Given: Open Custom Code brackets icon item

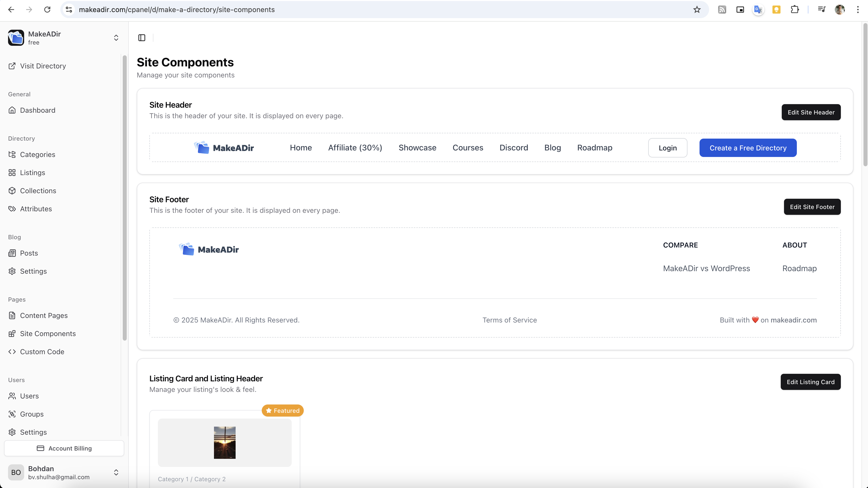Looking at the screenshot, I should click(x=12, y=351).
